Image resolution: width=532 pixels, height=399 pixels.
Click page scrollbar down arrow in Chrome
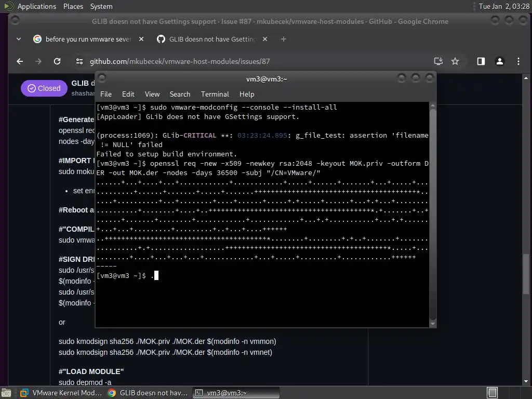pos(526,381)
